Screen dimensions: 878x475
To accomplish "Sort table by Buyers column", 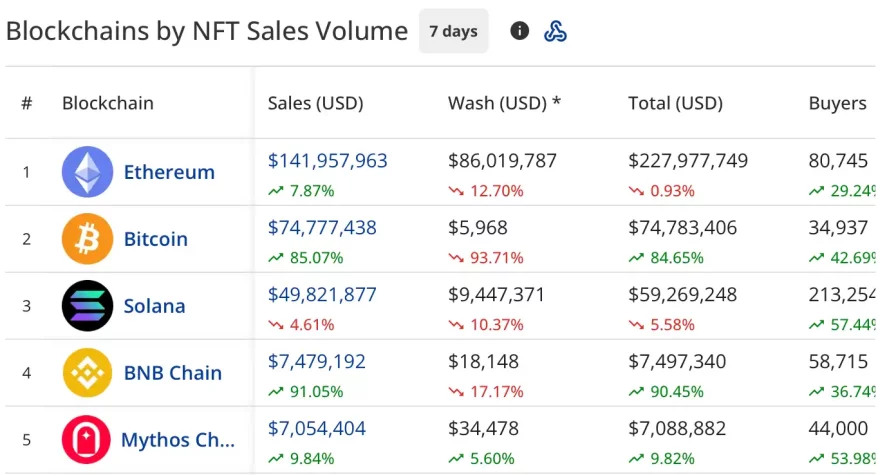I will [837, 103].
